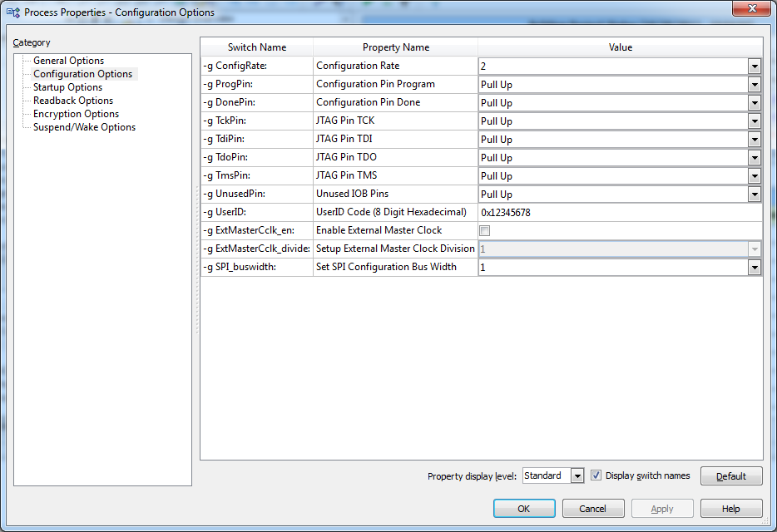Click the Property Name column header
This screenshot has width=777, height=532.
click(x=395, y=47)
